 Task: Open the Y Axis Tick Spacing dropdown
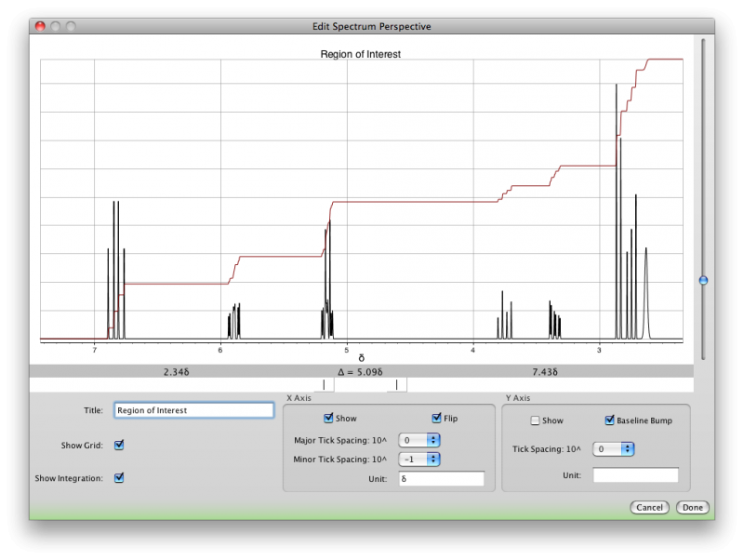coord(614,449)
